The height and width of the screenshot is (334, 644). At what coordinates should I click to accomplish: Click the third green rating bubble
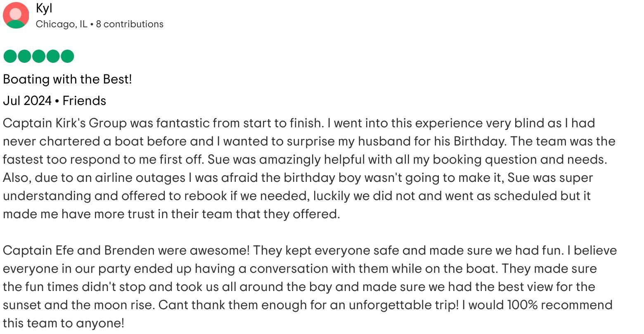pos(38,56)
